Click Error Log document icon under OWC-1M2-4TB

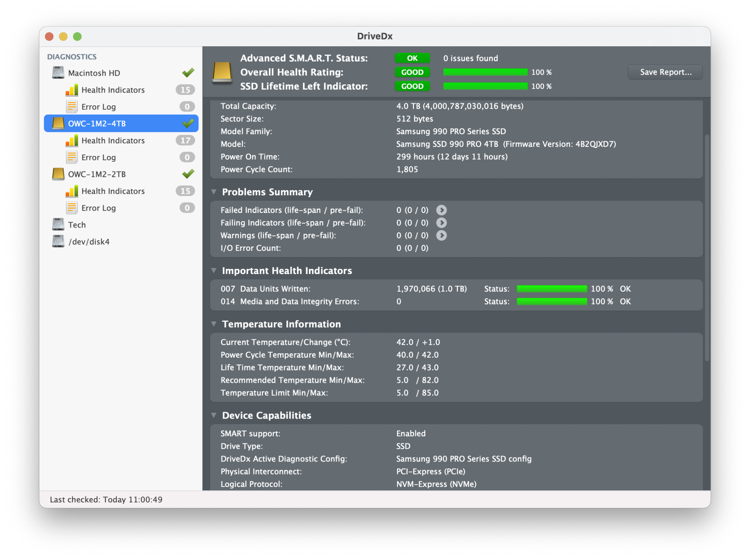(72, 157)
